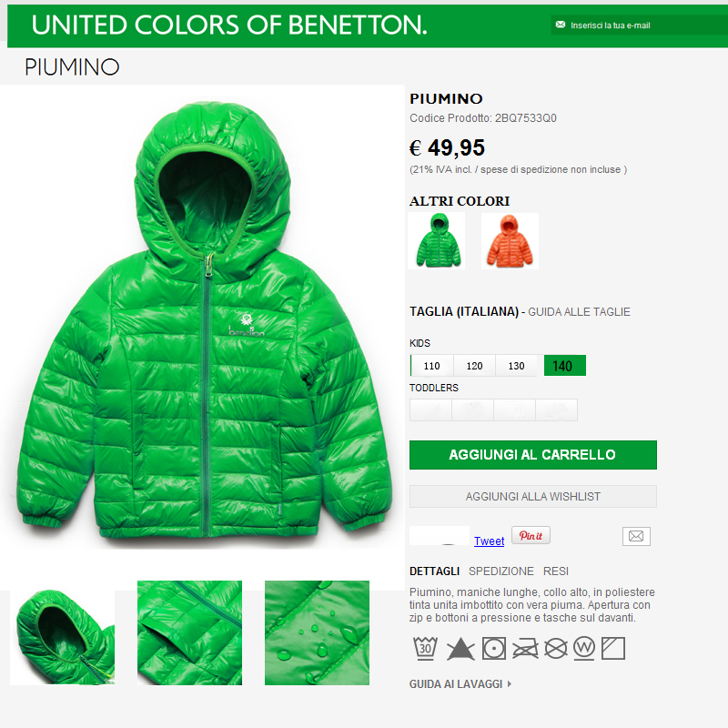The image size is (728, 728).
Task: Open the Guida alle Taglie size guide
Action: [579, 312]
